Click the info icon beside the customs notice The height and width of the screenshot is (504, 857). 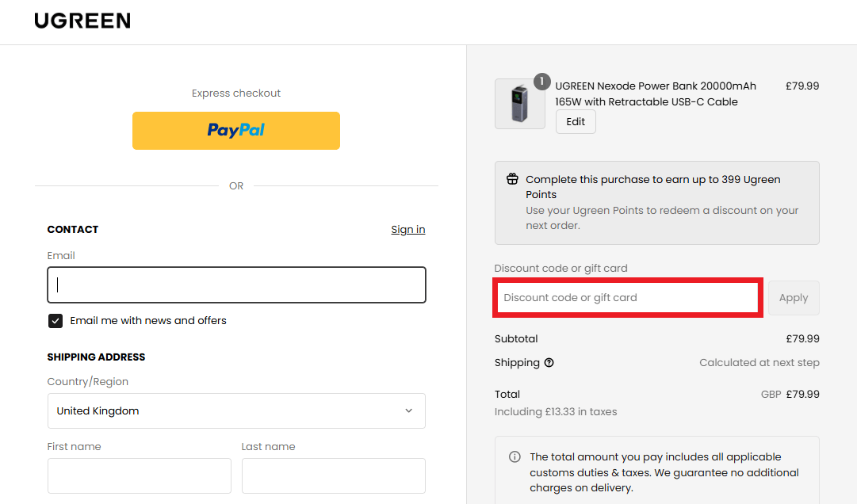click(514, 456)
